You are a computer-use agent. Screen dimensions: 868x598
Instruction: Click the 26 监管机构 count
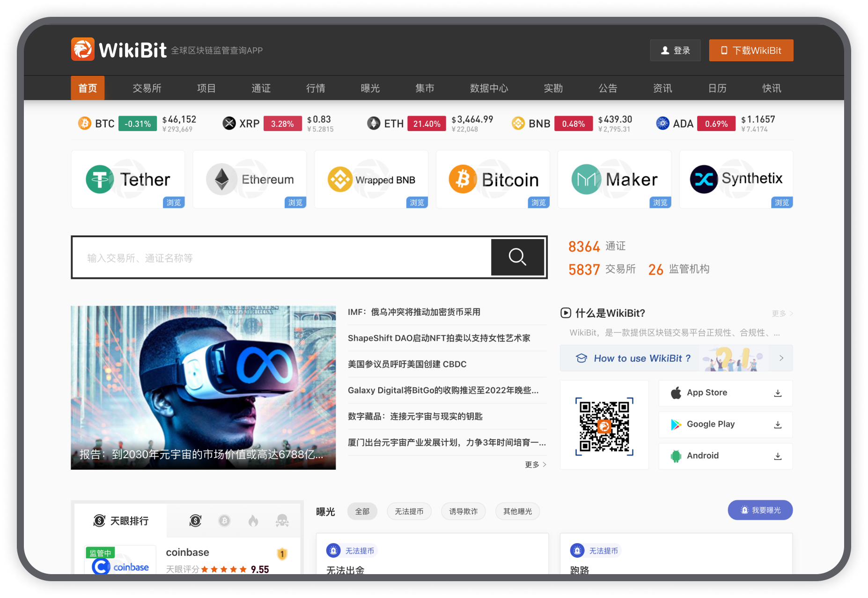(x=679, y=269)
